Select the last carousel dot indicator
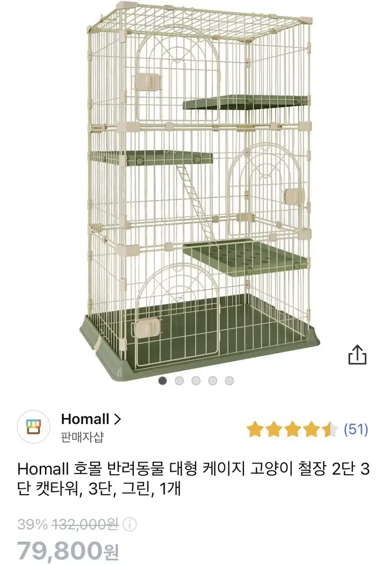Image resolution: width=392 pixels, height=564 pixels. 229,381
